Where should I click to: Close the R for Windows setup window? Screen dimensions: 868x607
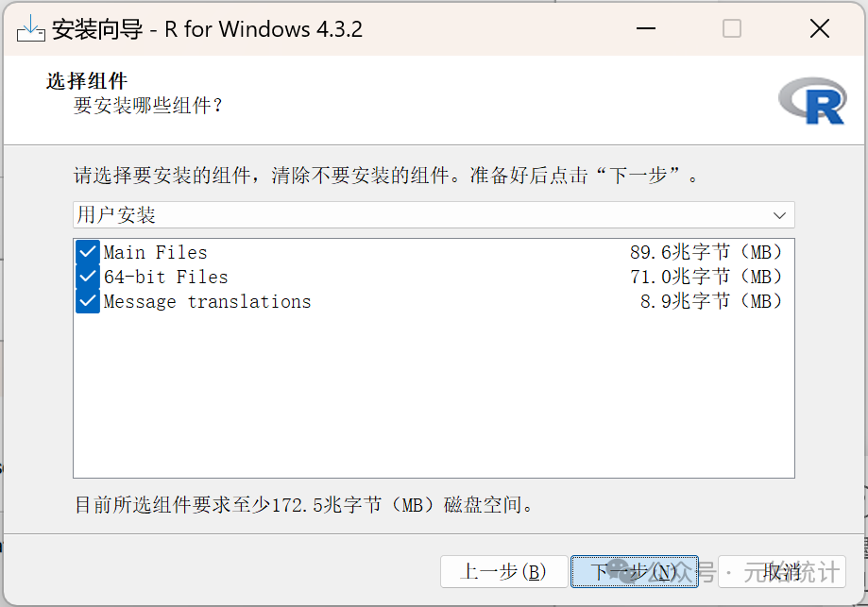coord(819,28)
